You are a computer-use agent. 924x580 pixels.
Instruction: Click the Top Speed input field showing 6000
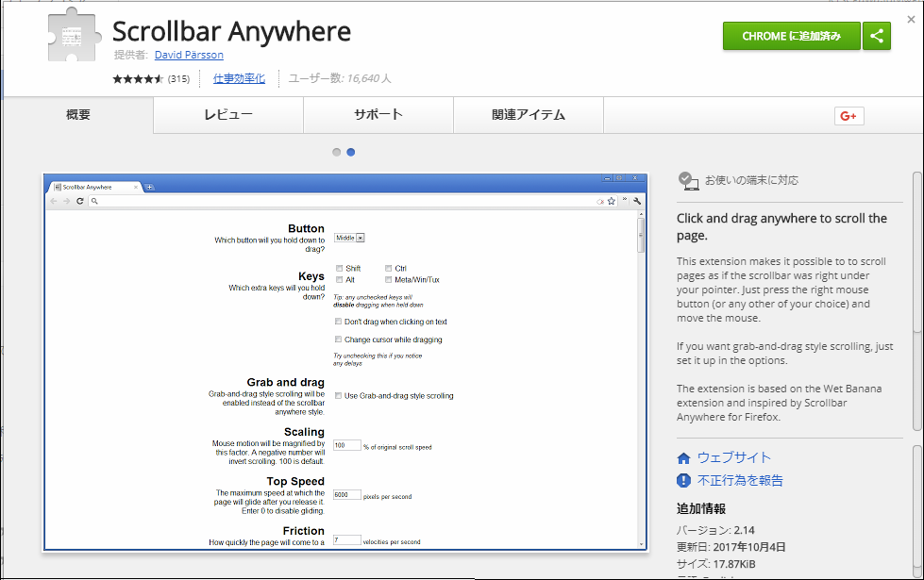[x=347, y=494]
